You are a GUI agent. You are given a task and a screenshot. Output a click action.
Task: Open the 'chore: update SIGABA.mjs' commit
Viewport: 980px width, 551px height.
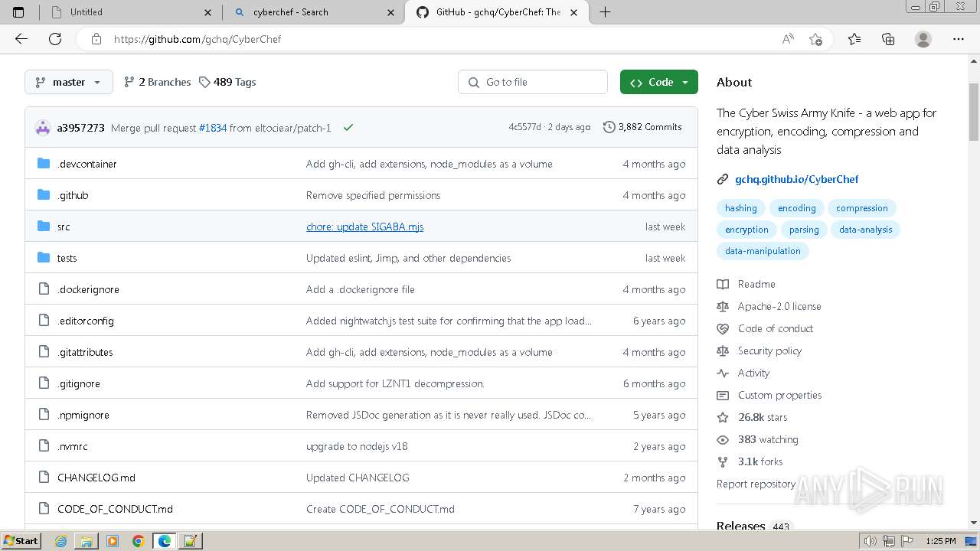[x=364, y=227]
